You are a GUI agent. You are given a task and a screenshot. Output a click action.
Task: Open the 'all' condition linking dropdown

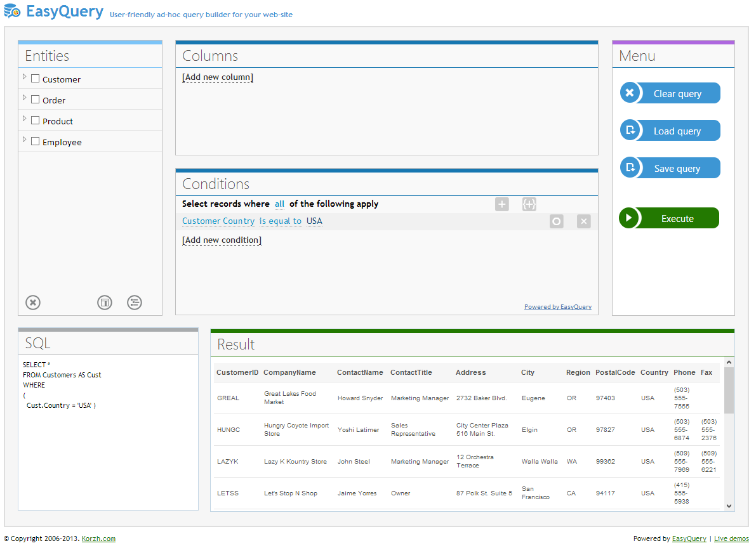[x=279, y=204]
